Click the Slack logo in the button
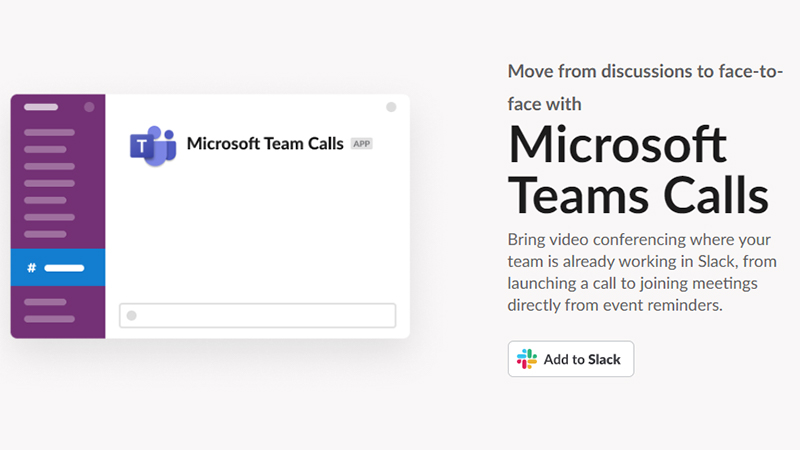This screenshot has height=450, width=800. [527, 360]
